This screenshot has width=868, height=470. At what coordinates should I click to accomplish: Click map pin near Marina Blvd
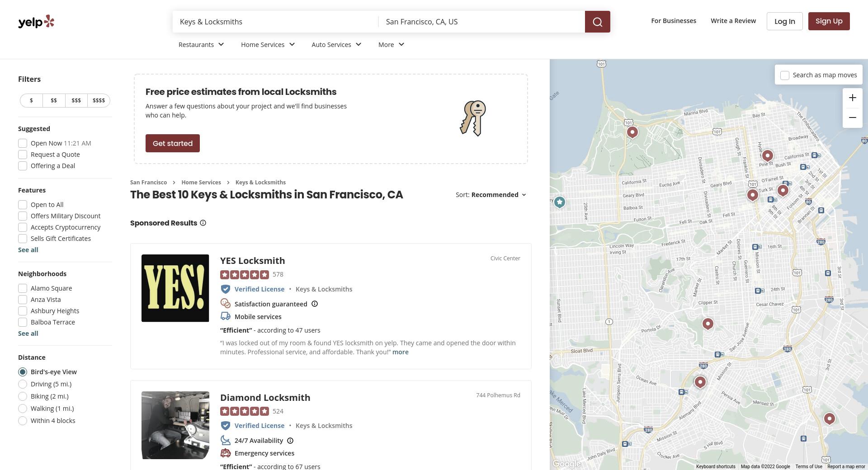pos(632,132)
